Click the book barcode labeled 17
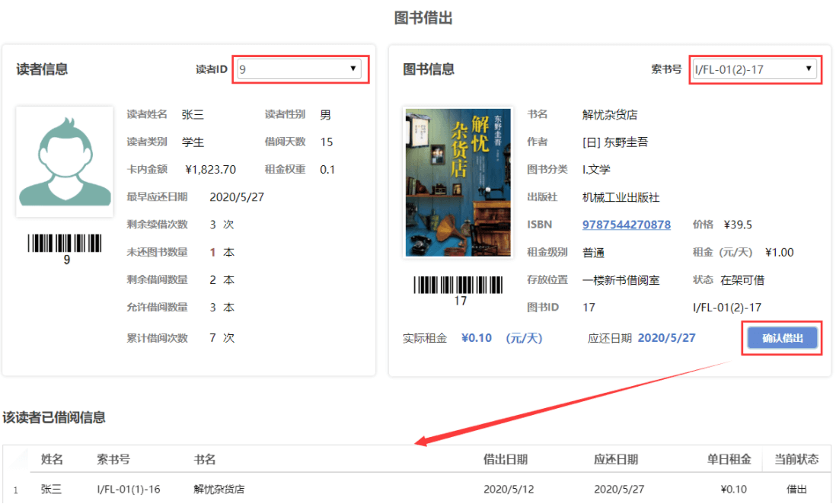836x504 pixels. point(460,285)
